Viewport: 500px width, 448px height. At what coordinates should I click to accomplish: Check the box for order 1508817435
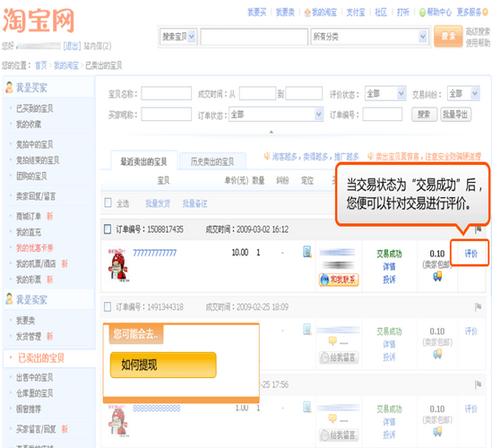coord(107,229)
